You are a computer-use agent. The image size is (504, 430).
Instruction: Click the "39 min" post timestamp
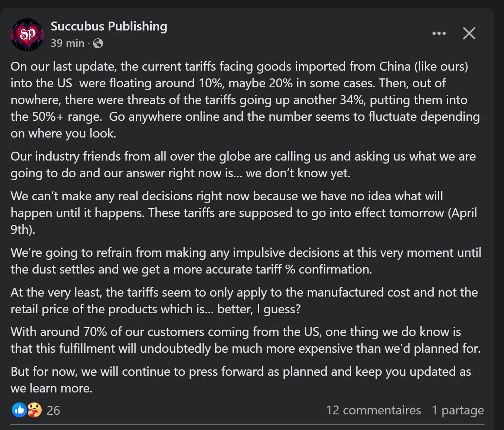pyautogui.click(x=67, y=43)
